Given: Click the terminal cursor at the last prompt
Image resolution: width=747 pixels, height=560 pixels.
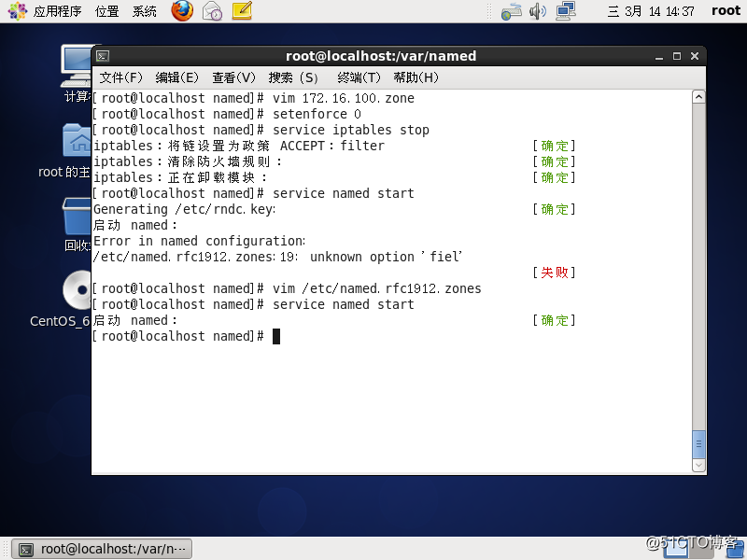Looking at the screenshot, I should point(276,336).
